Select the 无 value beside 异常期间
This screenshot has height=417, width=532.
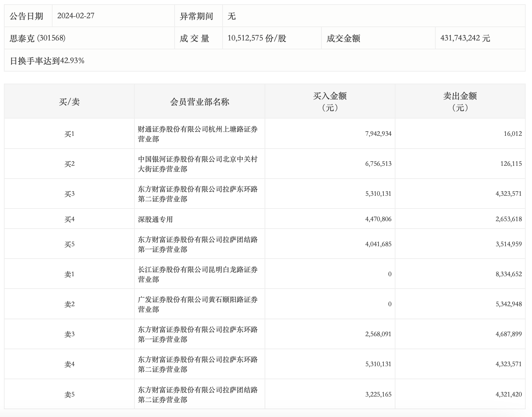(232, 16)
